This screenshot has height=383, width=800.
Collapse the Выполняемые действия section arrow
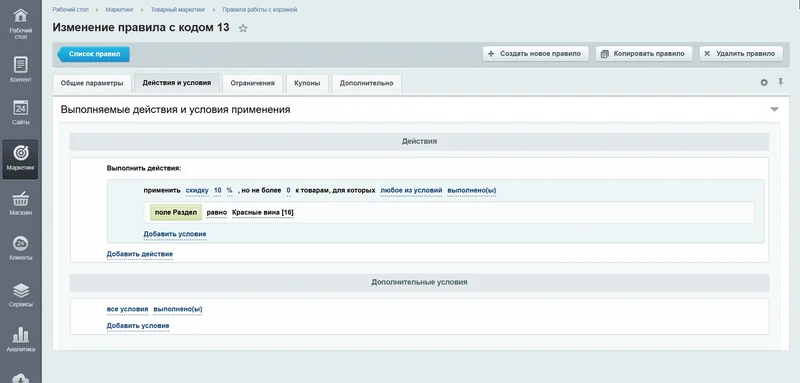[x=774, y=110]
